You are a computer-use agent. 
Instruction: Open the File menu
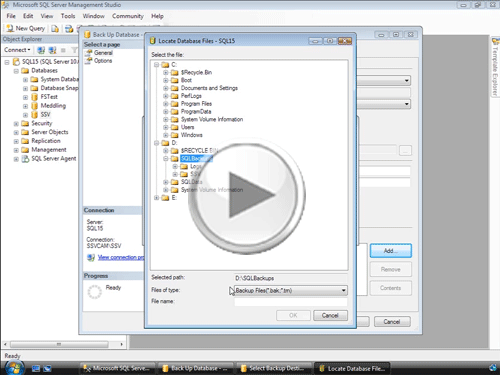click(x=11, y=16)
